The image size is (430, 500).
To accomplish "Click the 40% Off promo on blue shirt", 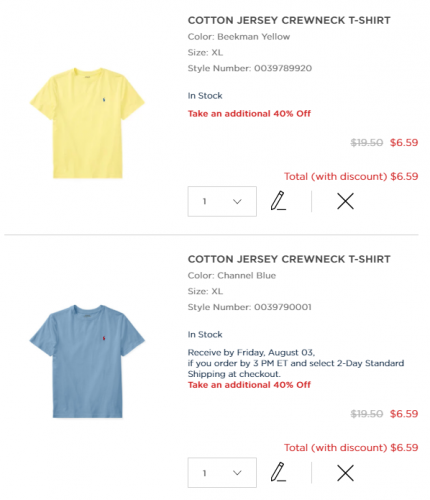I will click(249, 385).
